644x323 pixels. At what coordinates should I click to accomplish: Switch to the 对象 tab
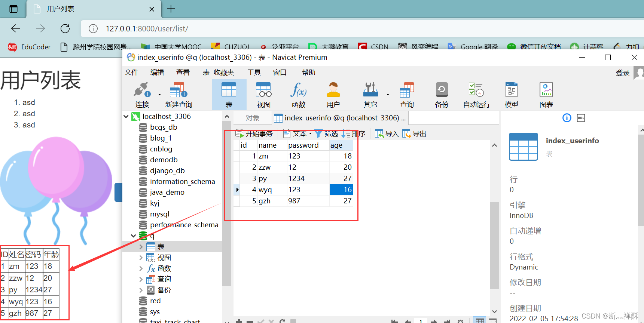(x=253, y=118)
